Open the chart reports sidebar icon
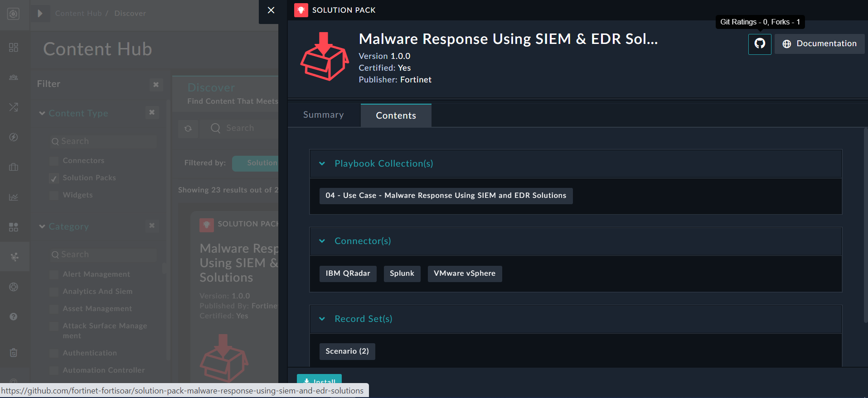Viewport: 868px width, 398px height. [x=14, y=197]
